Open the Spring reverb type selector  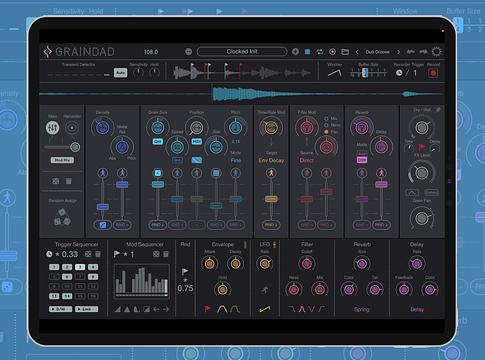point(362,310)
